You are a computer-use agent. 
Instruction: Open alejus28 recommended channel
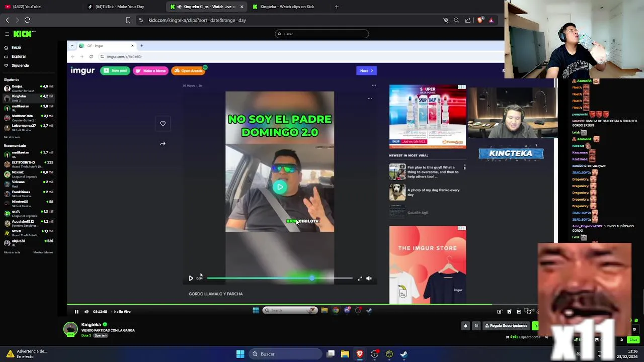[x=29, y=242]
